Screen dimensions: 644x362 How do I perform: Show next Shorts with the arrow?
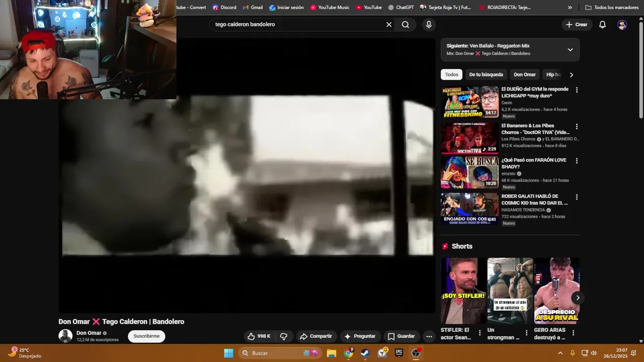tap(578, 298)
